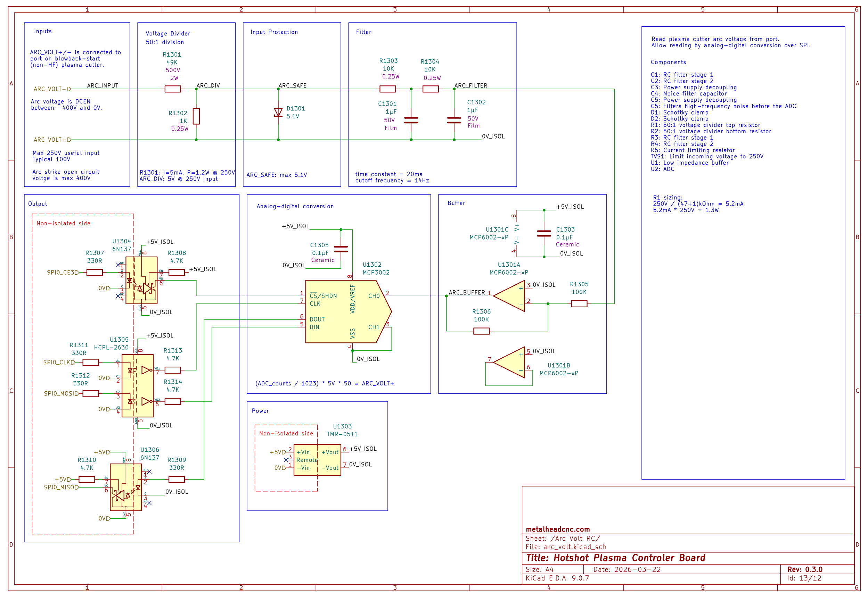Viewport: 868px width, 600px height.
Task: Select the C1301 capacitor symbol
Action: coord(411,120)
